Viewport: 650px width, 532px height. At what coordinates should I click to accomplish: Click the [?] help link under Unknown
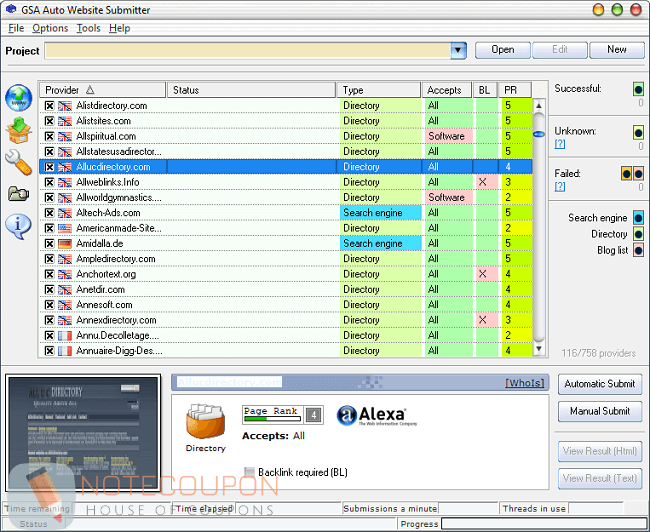coord(560,144)
